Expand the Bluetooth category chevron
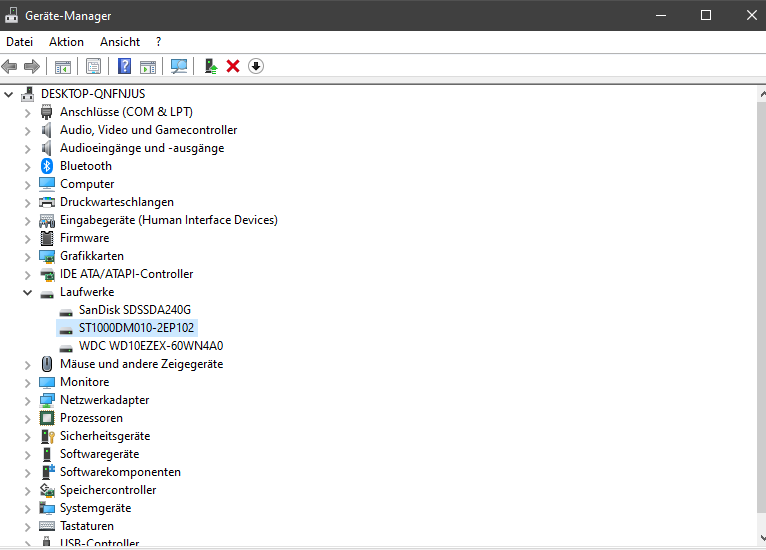 click(27, 167)
